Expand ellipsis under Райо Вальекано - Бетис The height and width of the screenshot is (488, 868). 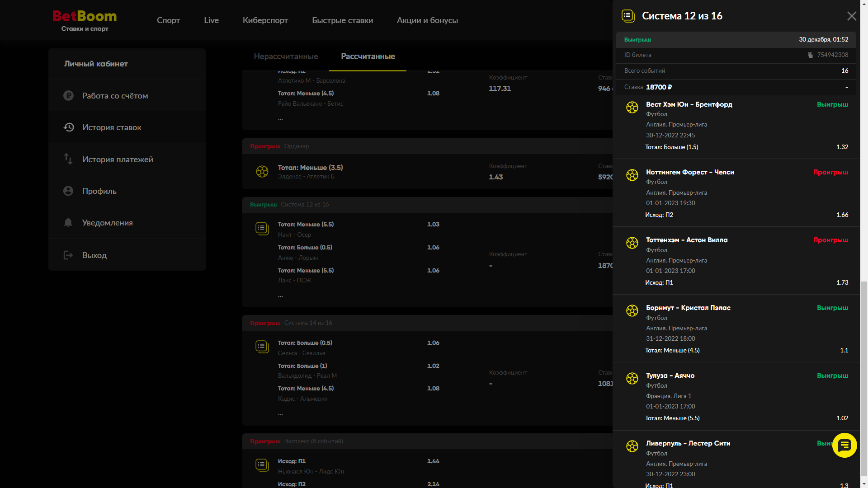point(280,119)
